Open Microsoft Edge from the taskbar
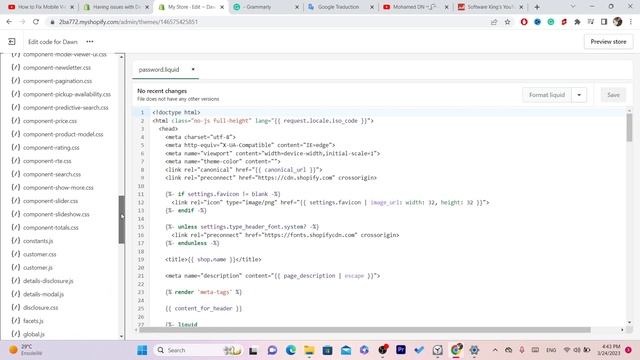 (x=291, y=350)
